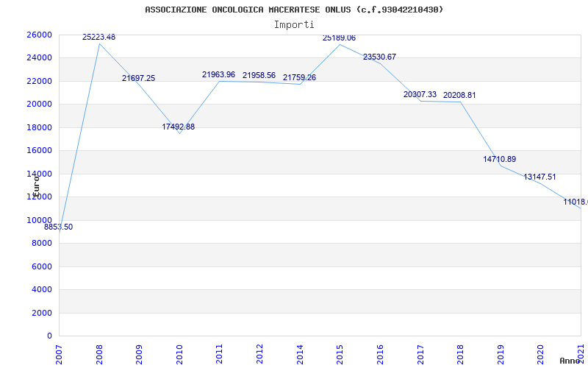Click the 2009 x-axis year label
The image size is (588, 368).
click(139, 354)
